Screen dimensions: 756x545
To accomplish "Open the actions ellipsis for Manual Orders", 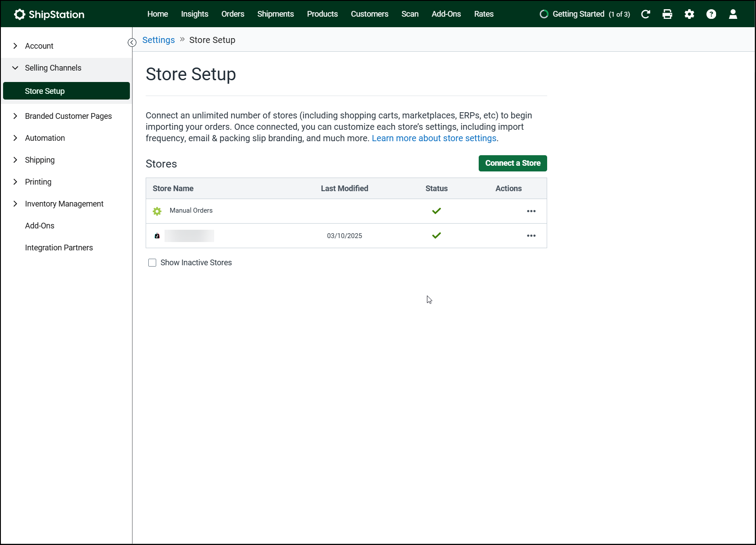I will pyautogui.click(x=531, y=211).
